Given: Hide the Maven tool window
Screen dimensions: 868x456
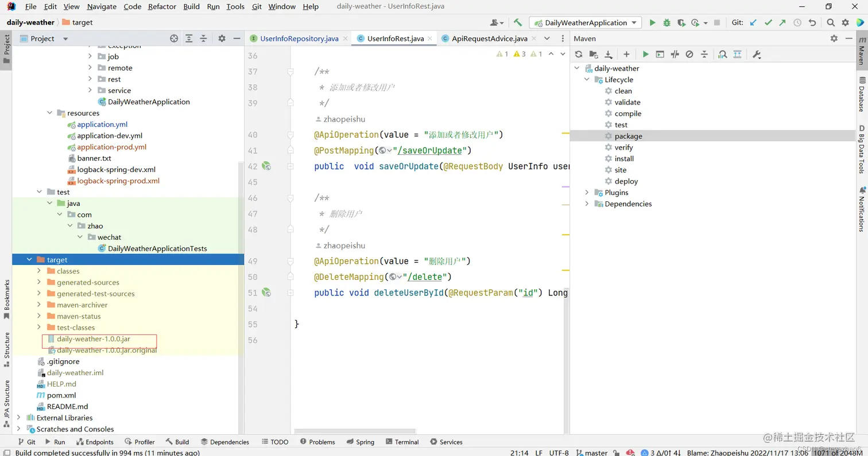Looking at the screenshot, I should point(849,38).
